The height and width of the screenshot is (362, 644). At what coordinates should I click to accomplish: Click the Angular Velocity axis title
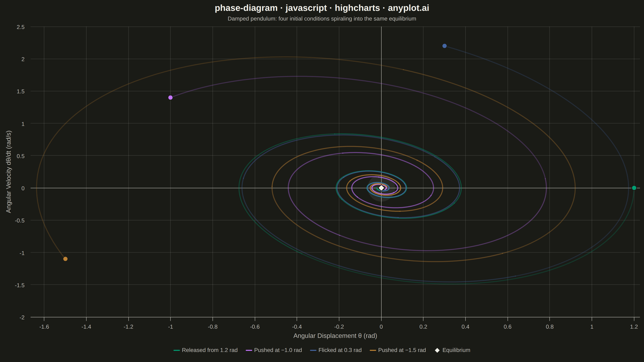[9, 172]
